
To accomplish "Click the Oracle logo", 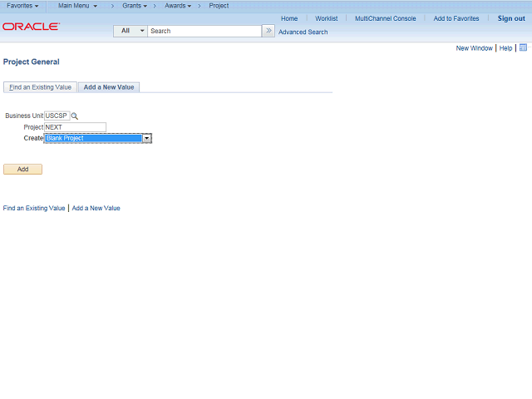I will 32,27.
